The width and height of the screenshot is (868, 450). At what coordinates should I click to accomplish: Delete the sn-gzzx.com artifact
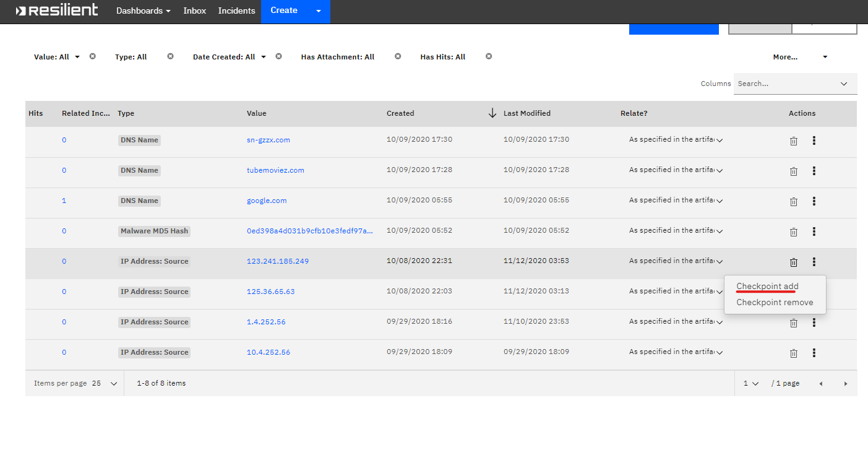click(x=794, y=141)
